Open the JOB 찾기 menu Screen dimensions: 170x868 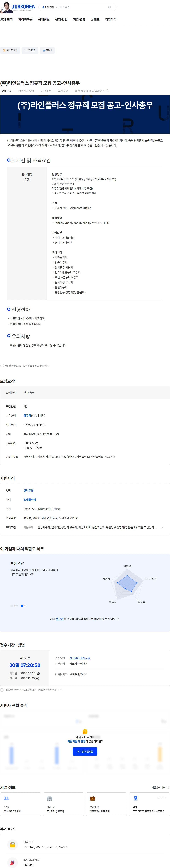(6, 20)
